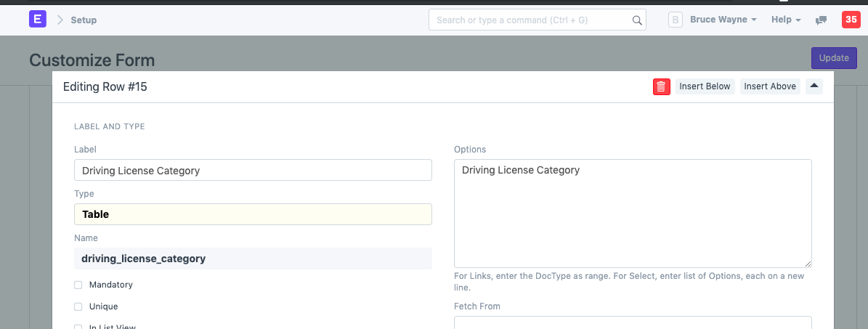Open the Type field showing Table
Screen dimensions: 868x329
click(x=253, y=214)
